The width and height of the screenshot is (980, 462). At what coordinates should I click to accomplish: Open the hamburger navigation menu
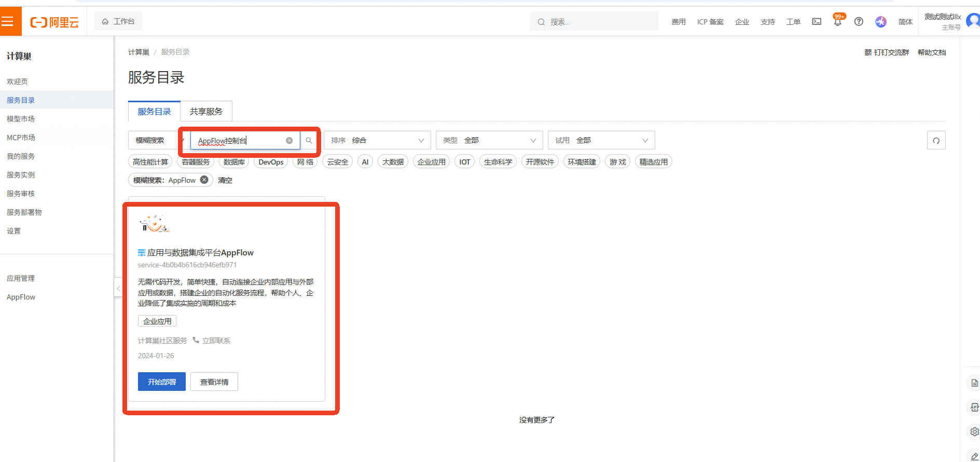tap(7, 21)
